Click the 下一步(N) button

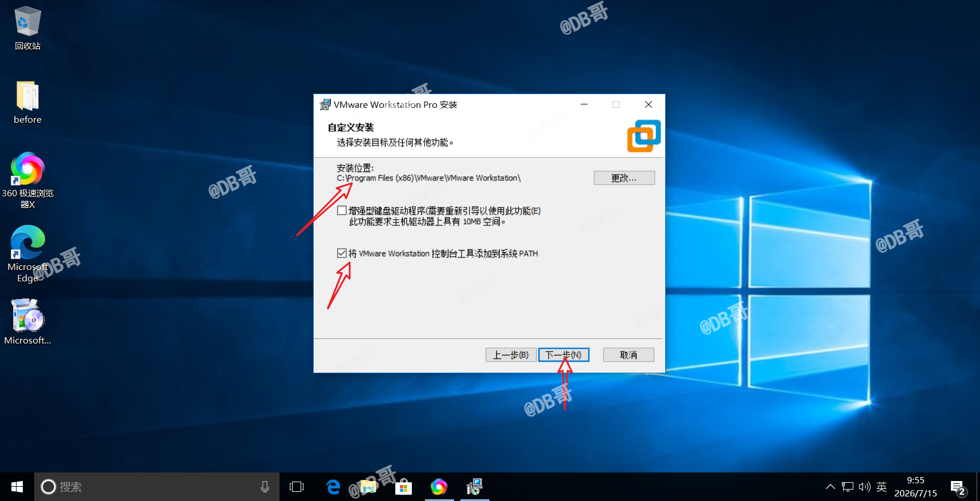click(x=564, y=355)
